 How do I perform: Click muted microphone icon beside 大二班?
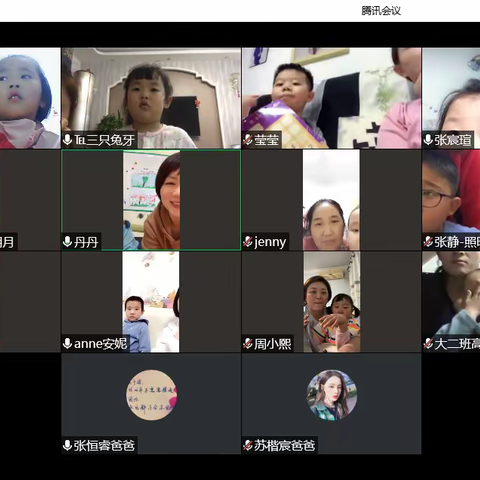(x=428, y=344)
